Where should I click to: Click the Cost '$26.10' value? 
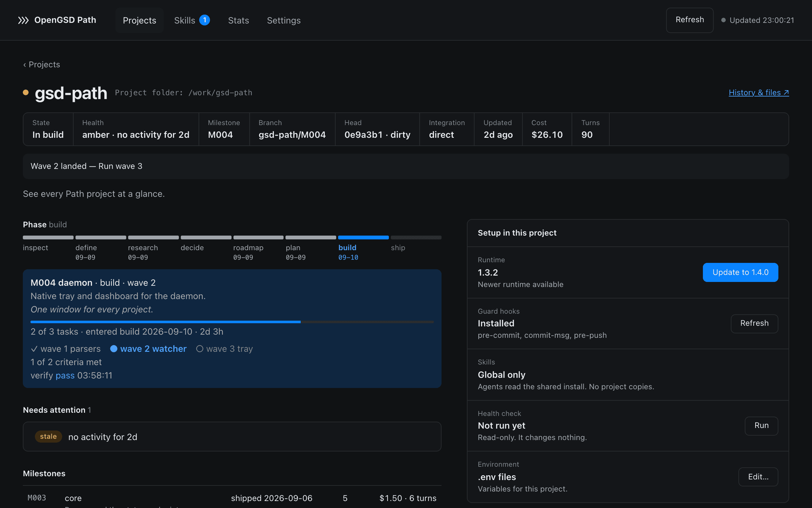[x=547, y=135]
